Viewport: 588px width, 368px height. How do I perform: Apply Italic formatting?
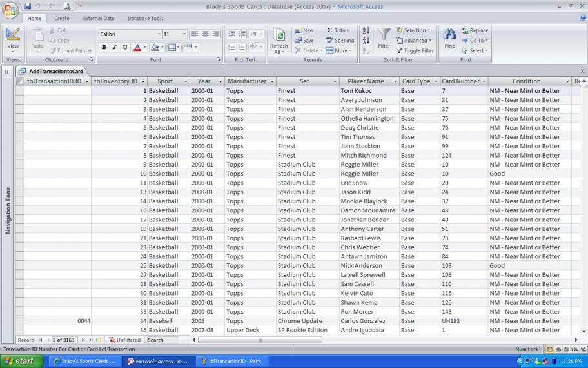click(x=114, y=47)
